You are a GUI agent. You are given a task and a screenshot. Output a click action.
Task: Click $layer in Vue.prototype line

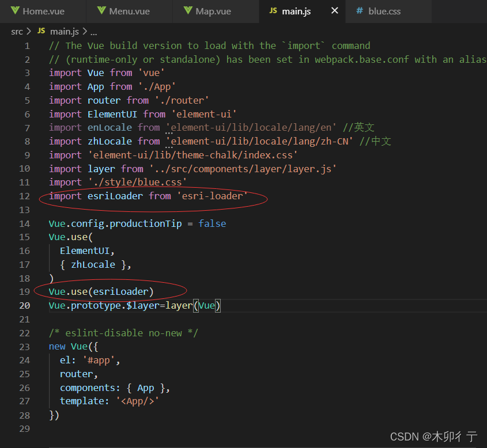(x=142, y=306)
